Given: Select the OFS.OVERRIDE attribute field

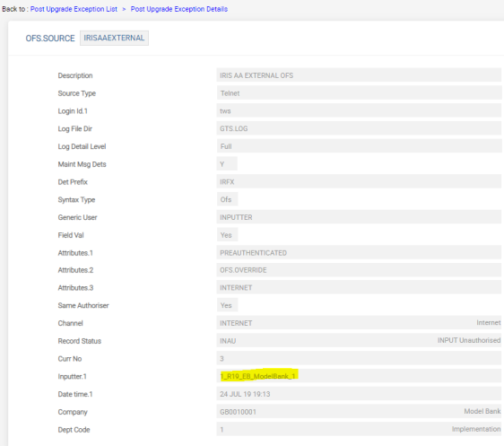Looking at the screenshot, I should click(x=359, y=270).
